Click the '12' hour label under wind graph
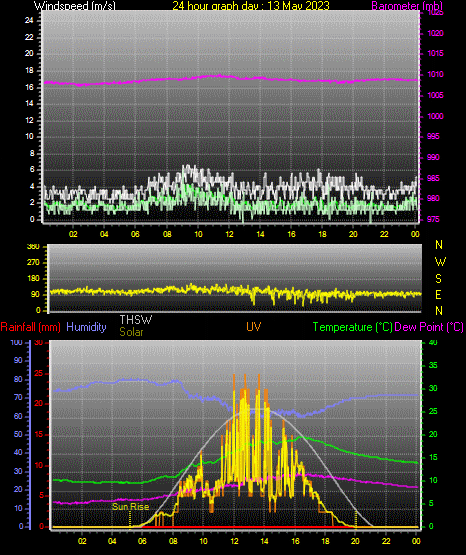Image resolution: width=466 pixels, height=555 pixels. pyautogui.click(x=229, y=234)
